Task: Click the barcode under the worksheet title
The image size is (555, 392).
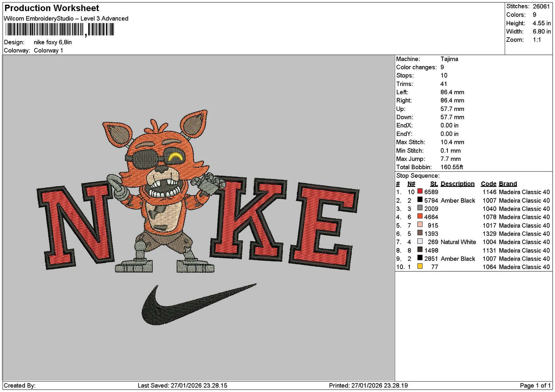Action: pyautogui.click(x=60, y=30)
